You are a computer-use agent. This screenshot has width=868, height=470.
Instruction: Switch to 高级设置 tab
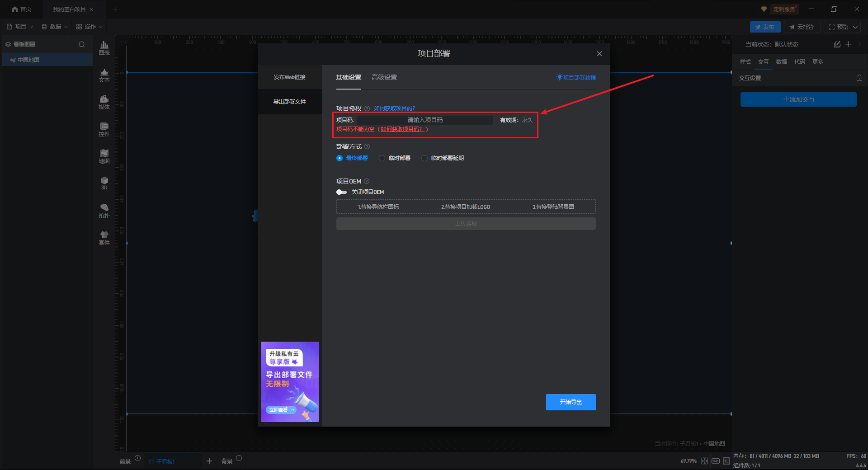coord(384,78)
